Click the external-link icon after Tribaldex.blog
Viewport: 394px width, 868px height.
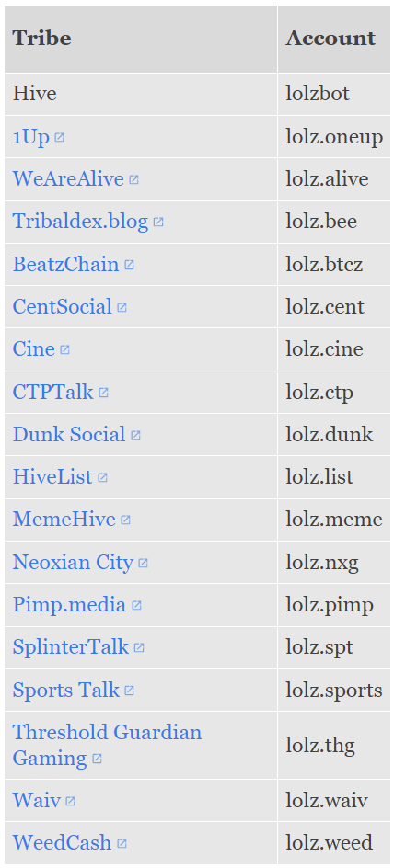(x=158, y=223)
